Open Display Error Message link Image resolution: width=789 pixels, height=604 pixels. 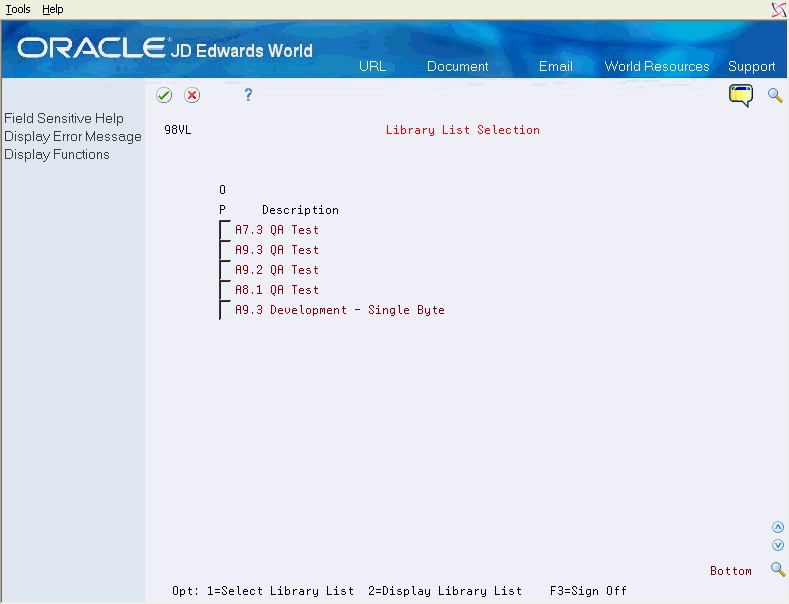[73, 136]
